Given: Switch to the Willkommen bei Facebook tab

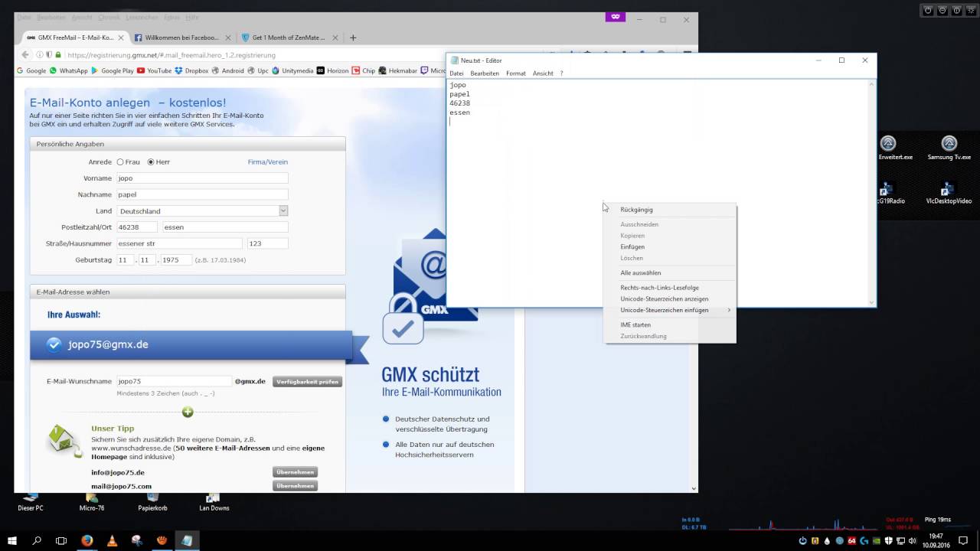Looking at the screenshot, I should coord(181,37).
